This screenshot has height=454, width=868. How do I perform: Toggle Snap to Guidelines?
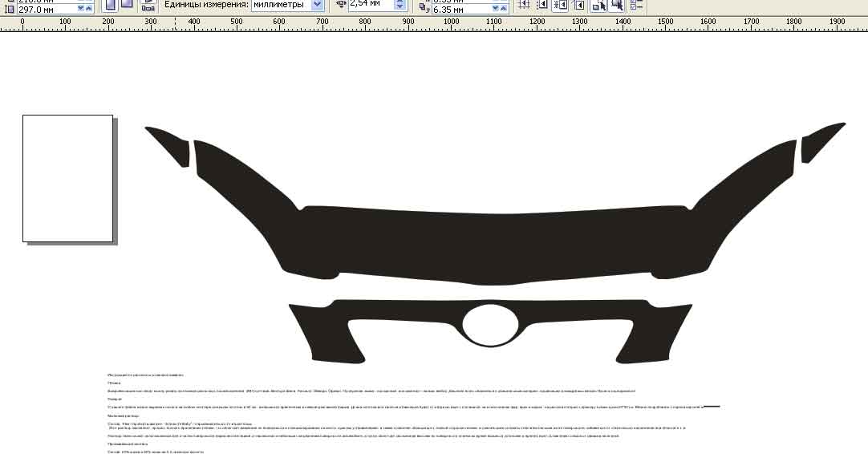click(542, 5)
